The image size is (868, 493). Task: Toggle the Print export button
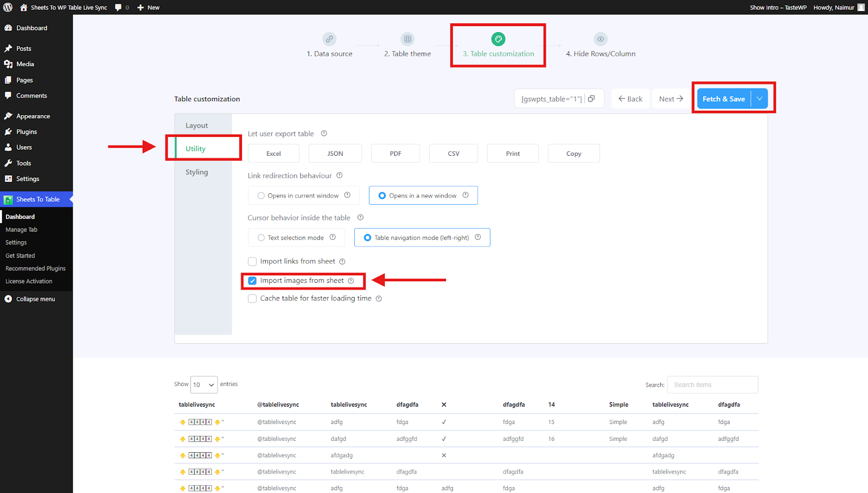point(513,154)
